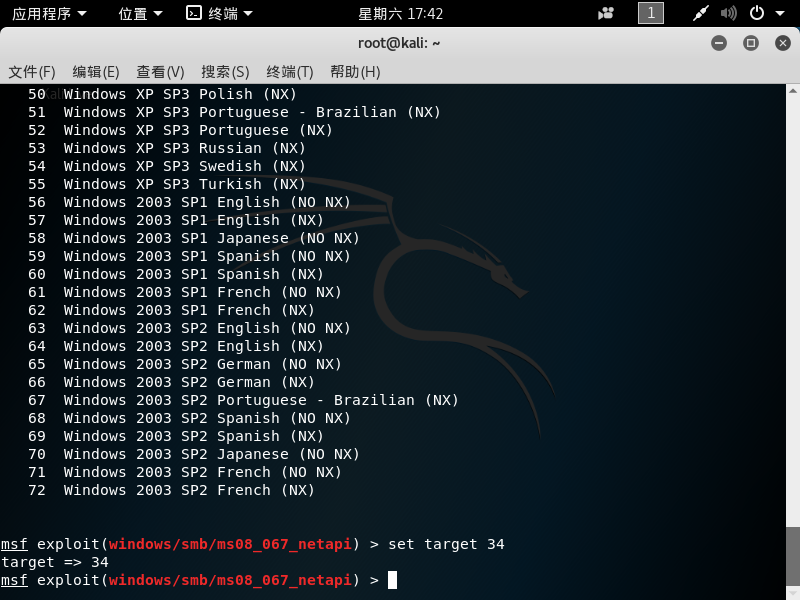Open the 终端 app menu in top bar
The width and height of the screenshot is (800, 600).
point(219,13)
